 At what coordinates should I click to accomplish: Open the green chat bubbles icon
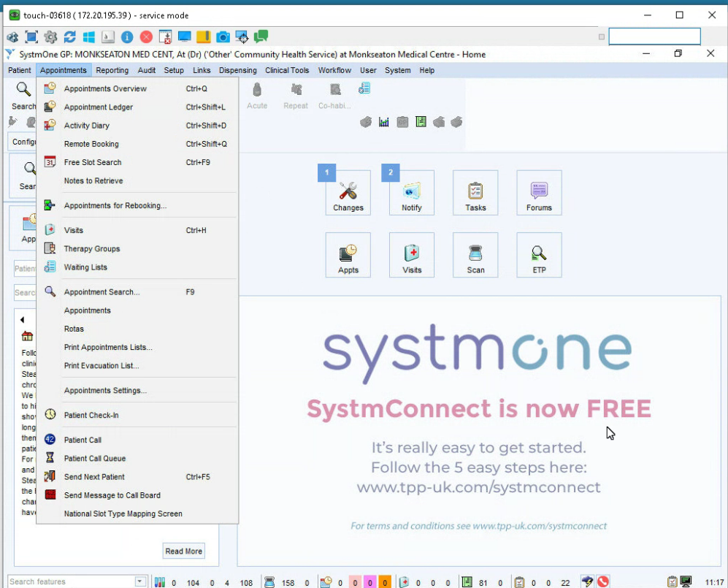click(x=261, y=37)
